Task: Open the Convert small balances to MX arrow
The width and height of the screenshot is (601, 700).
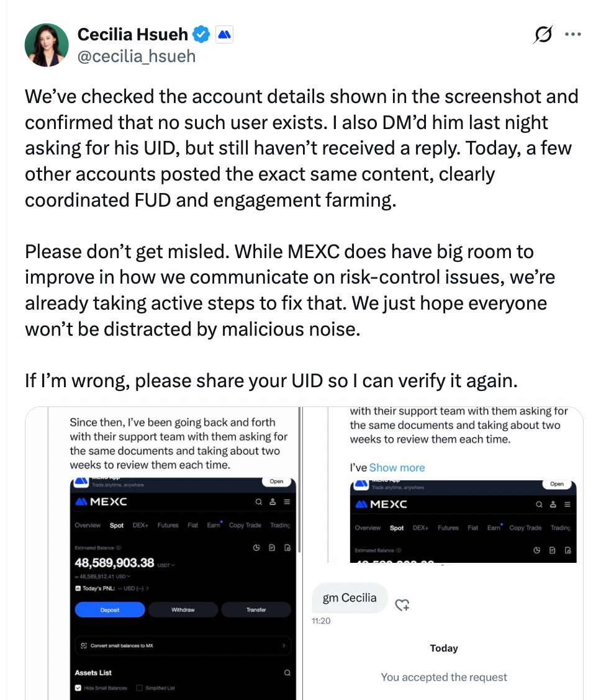Action: coord(284,645)
